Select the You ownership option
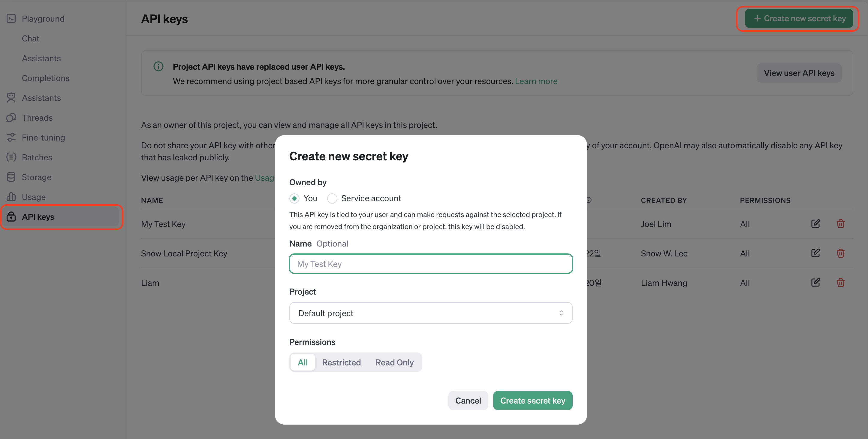Screen dimensions: 868x439 point(294,198)
